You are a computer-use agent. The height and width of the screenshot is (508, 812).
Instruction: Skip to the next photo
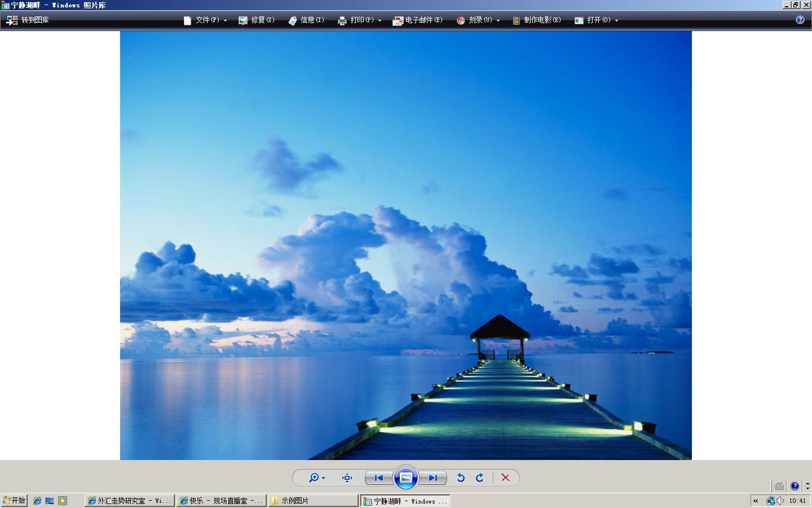click(433, 478)
